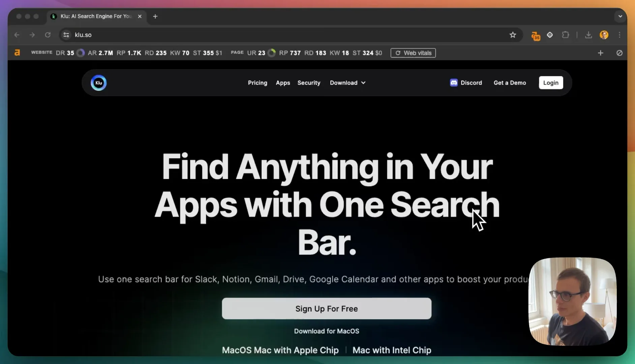Click the website RP 1.7K value
Viewport: 635px width, 364px height.
[129, 53]
